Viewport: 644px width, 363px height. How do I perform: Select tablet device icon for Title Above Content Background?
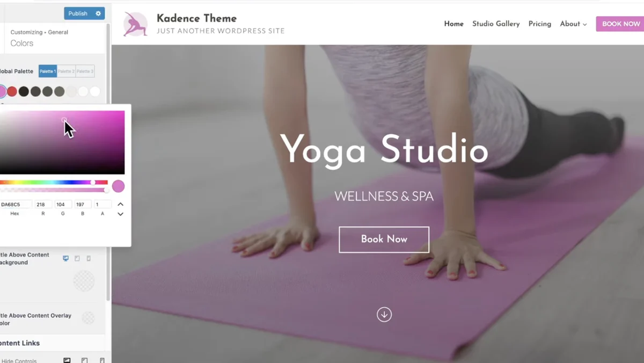click(77, 258)
